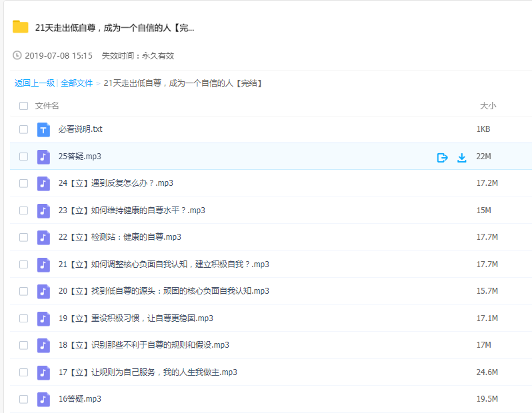The height and width of the screenshot is (413, 532).
Task: Open 19【立】重设积极习惯，让自尊更稳固.mp3
Action: [x=136, y=318]
